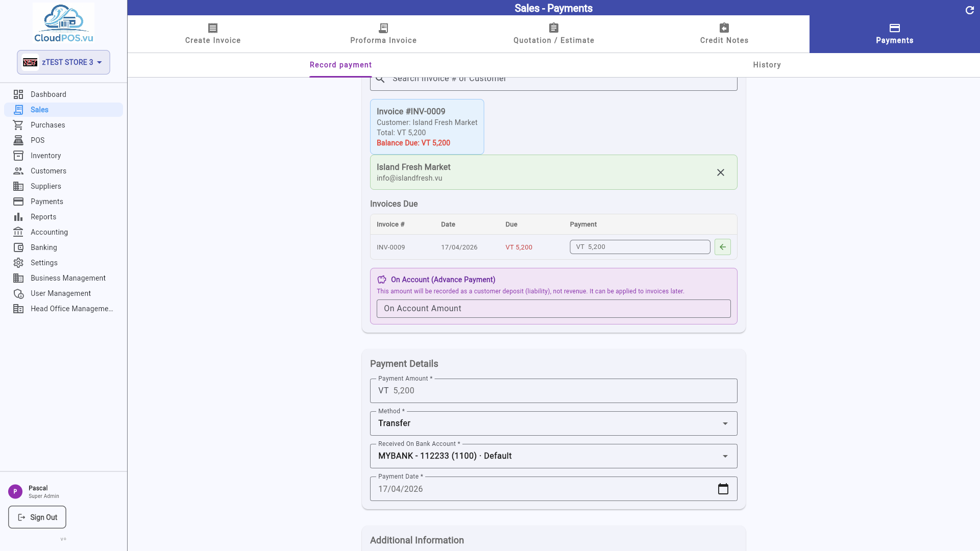The height and width of the screenshot is (551, 980).
Task: Open Purchases from the sidebar
Action: pyautogui.click(x=63, y=125)
